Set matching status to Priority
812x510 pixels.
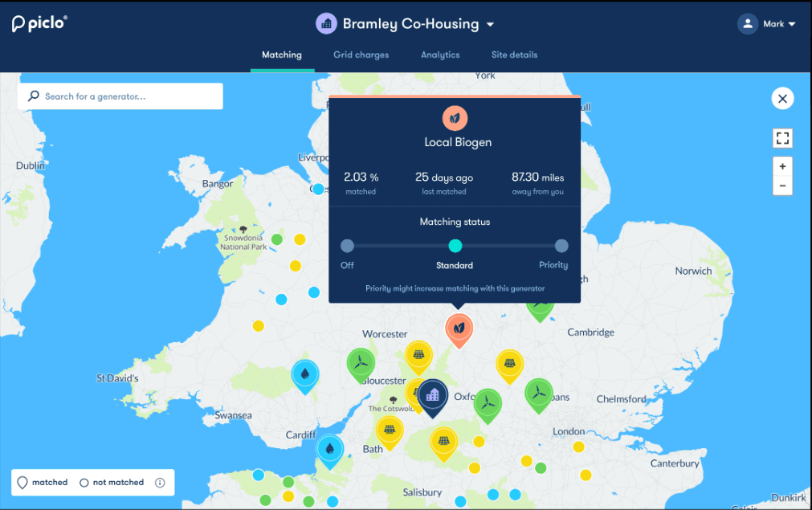click(x=561, y=246)
